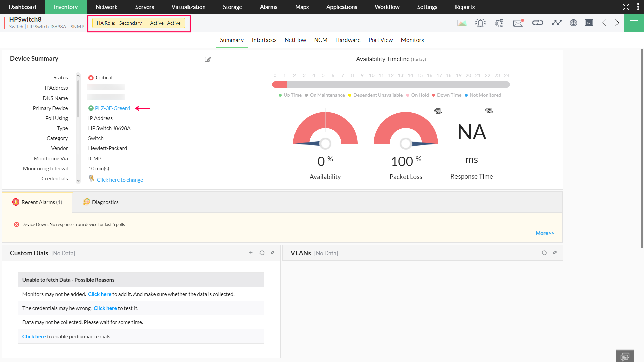Viewport: 644px width, 362px height.
Task: Click the More>> alarms link
Action: (545, 233)
